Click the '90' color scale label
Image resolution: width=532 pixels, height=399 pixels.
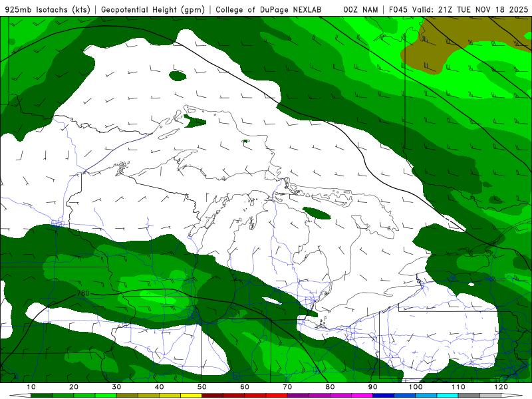tap(373, 387)
